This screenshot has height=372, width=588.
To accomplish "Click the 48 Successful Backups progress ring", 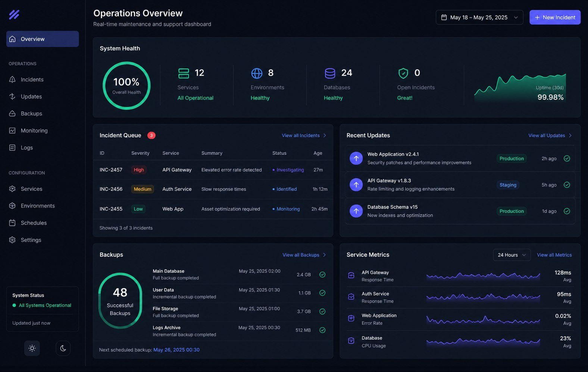I will coord(120,301).
